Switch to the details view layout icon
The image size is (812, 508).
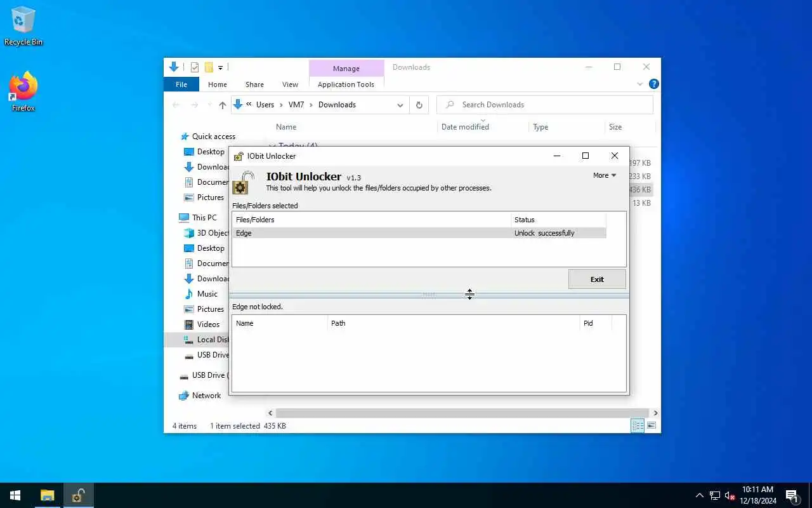click(638, 425)
